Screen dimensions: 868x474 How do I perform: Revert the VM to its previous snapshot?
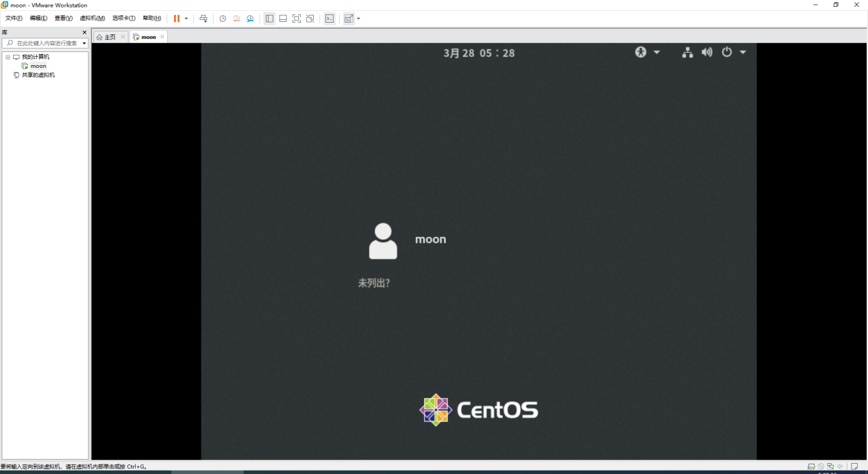(236, 18)
